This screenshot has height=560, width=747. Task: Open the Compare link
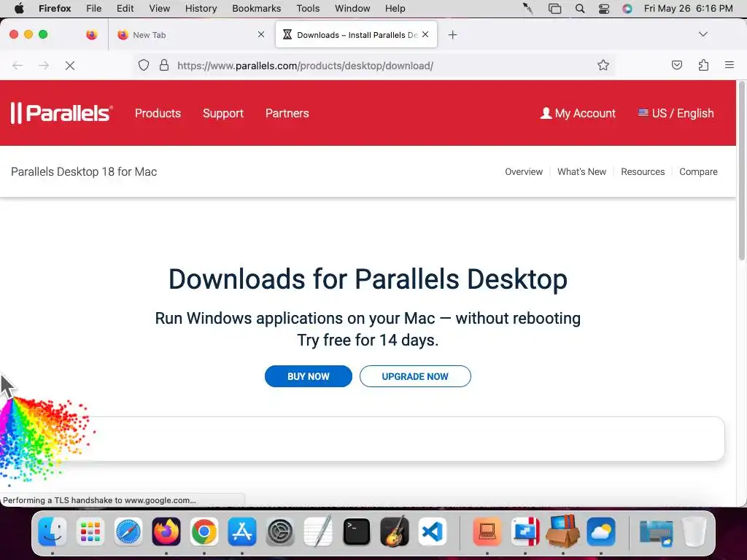tap(698, 172)
